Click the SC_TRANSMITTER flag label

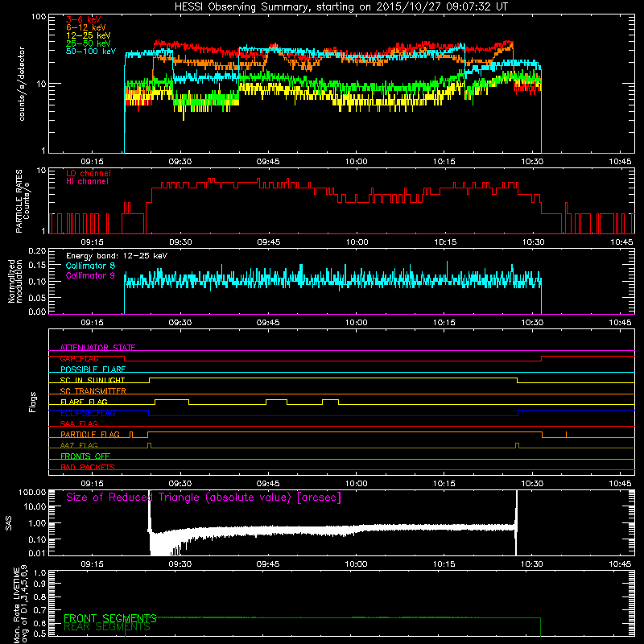(x=93, y=391)
